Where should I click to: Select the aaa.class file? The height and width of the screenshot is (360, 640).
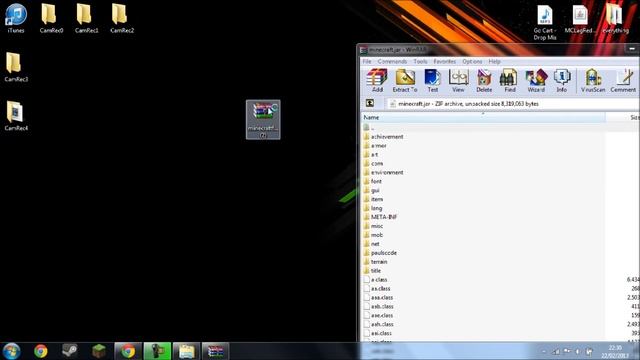[378, 298]
